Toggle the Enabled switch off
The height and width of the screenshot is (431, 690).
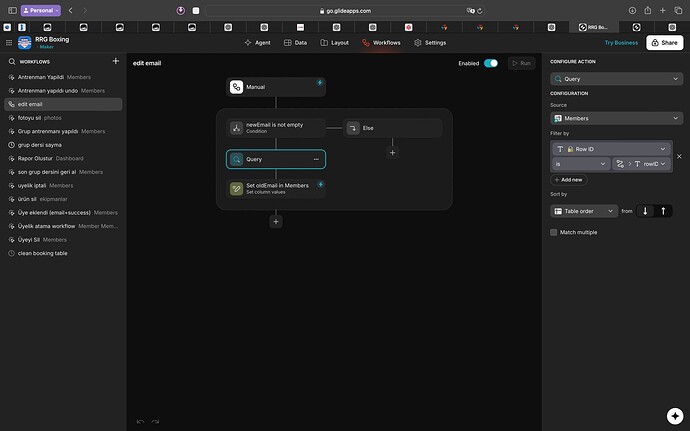tap(491, 63)
